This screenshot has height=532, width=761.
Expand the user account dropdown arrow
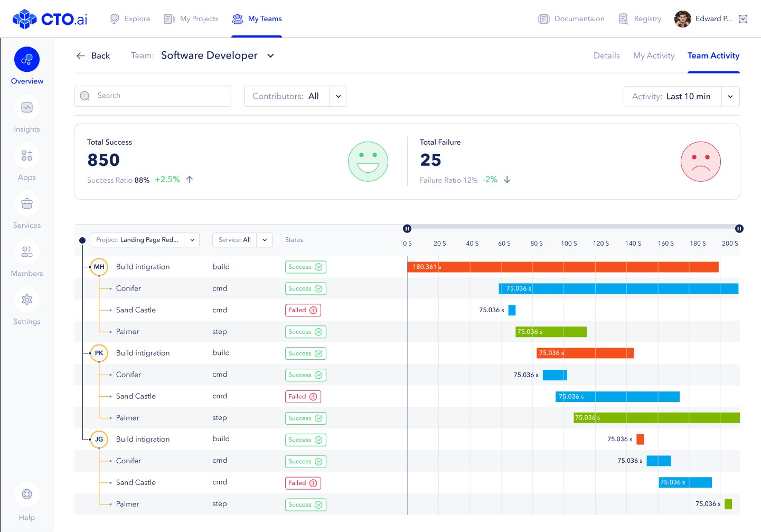pos(743,19)
